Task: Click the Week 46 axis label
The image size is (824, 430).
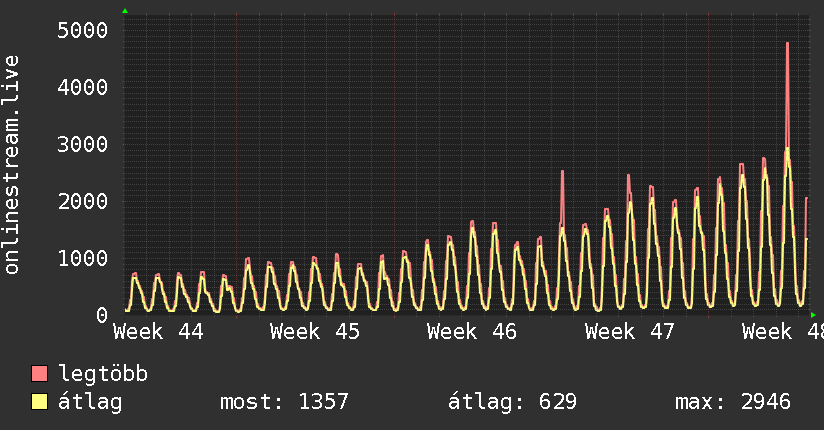Action: [x=472, y=332]
